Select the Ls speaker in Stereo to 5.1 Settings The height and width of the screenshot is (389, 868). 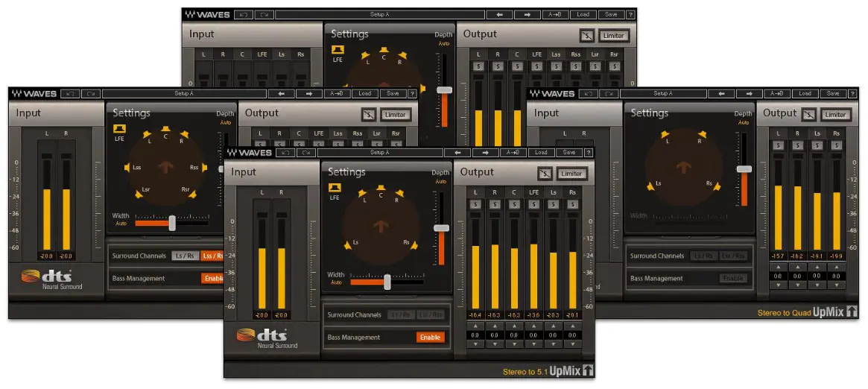click(348, 245)
